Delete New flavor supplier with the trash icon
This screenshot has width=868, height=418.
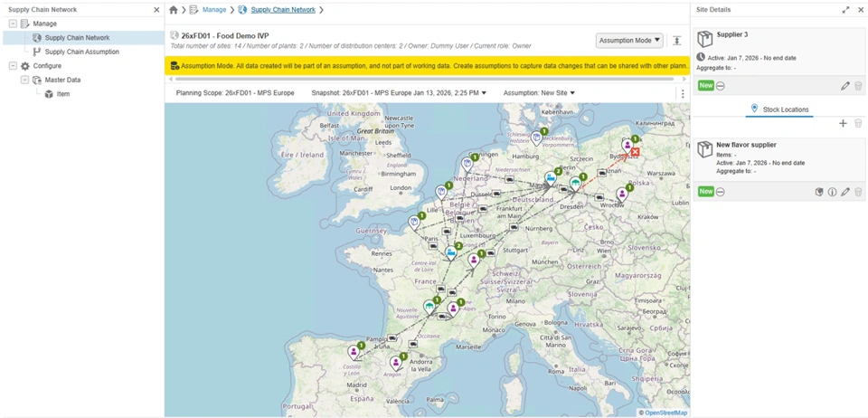coord(858,192)
